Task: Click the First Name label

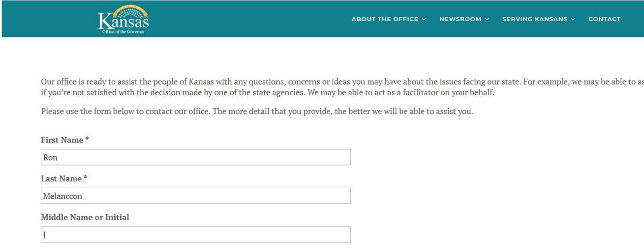Action: (62, 140)
